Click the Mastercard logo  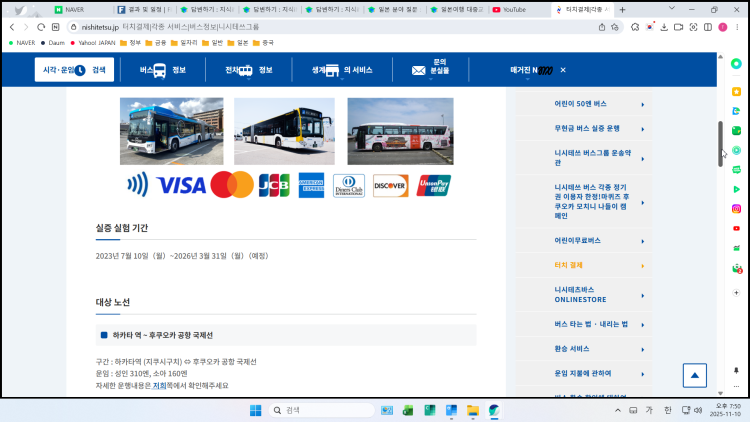232,185
